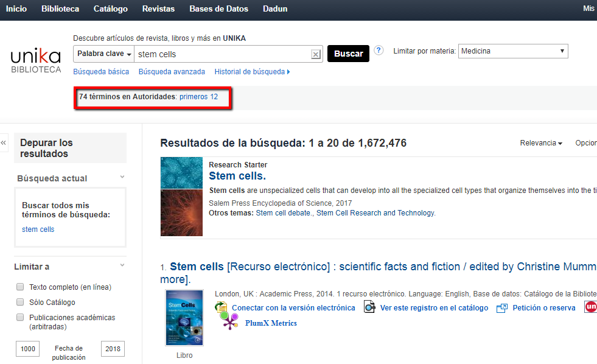The height and width of the screenshot is (364, 597).
Task: Click the catalog record view icon
Action: coord(369,307)
